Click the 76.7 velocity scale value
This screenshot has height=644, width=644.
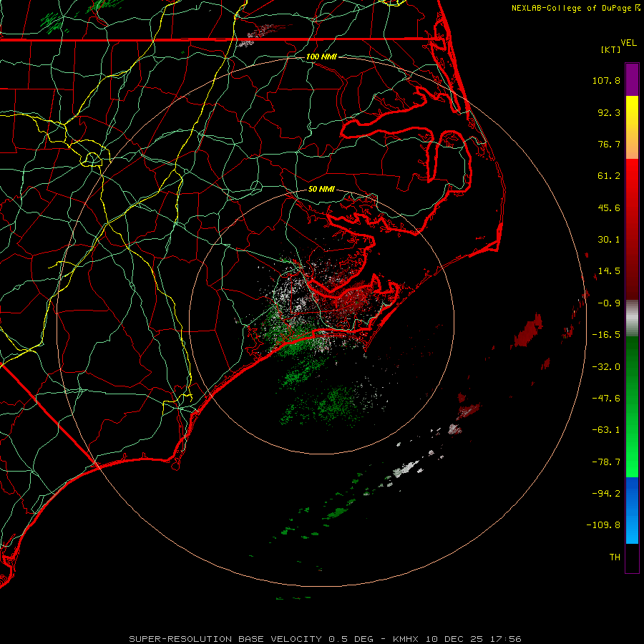(609, 144)
